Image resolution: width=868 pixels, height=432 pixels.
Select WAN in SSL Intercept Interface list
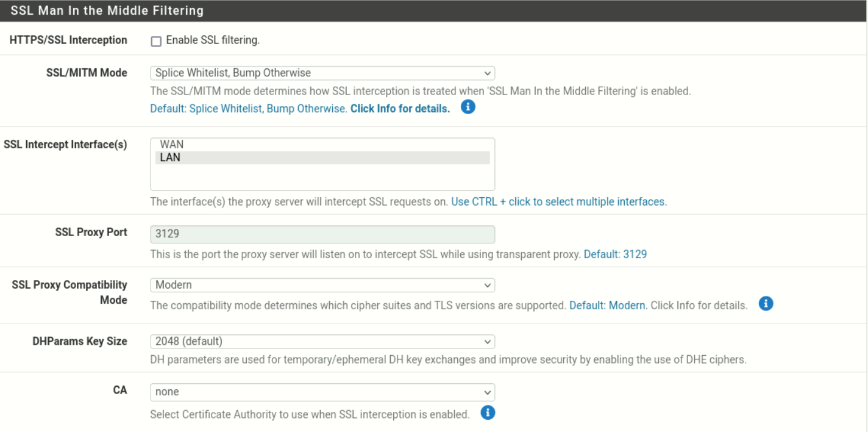tap(172, 145)
